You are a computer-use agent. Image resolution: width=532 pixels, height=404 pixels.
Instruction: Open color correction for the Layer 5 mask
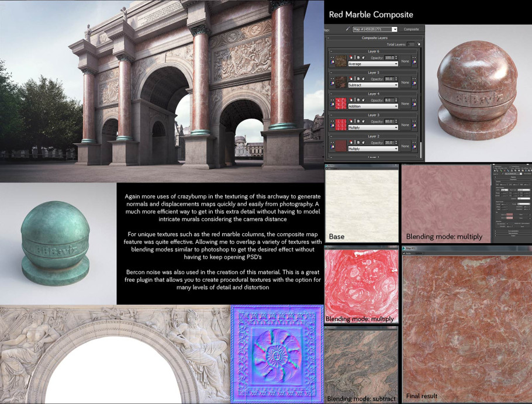[414, 84]
